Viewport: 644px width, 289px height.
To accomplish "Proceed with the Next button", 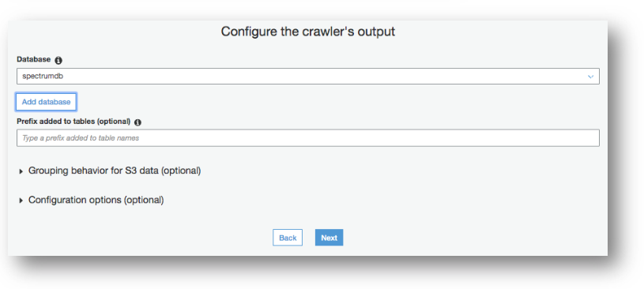I will [x=329, y=238].
